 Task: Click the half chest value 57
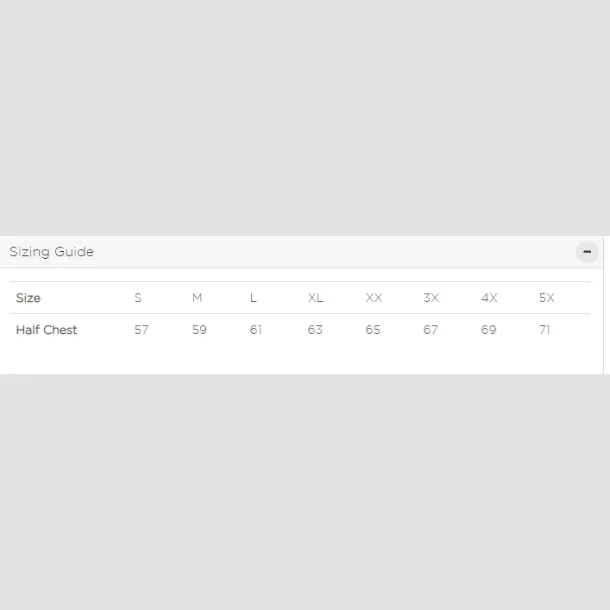pos(141,330)
